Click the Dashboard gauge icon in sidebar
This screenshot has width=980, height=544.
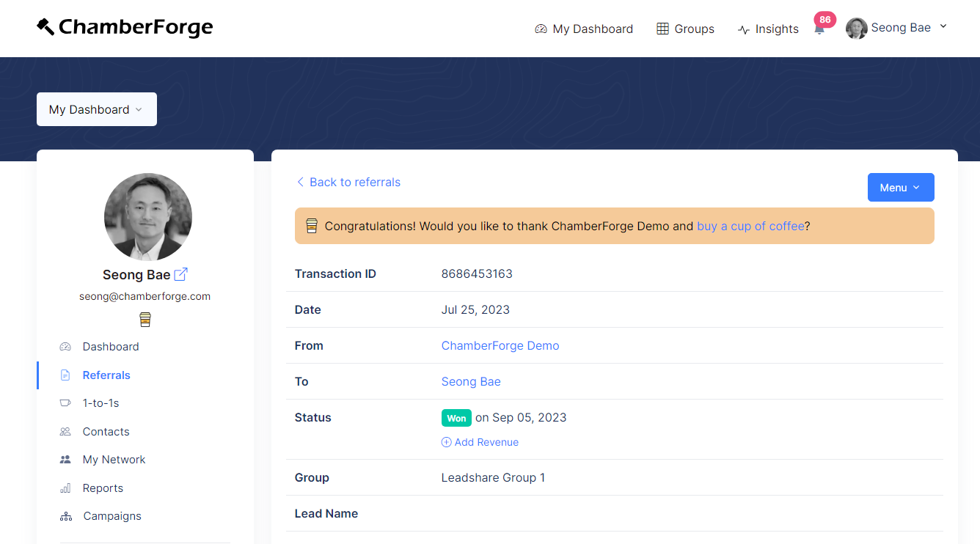pos(65,347)
